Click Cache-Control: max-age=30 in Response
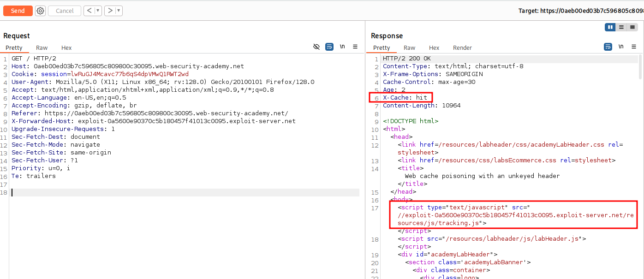Image resolution: width=644 pixels, height=279 pixels. (429, 82)
